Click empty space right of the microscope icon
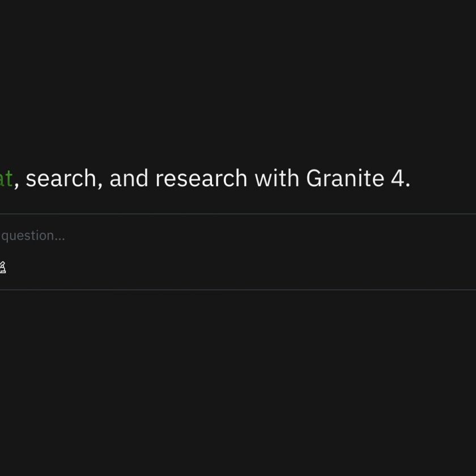 coord(170,267)
